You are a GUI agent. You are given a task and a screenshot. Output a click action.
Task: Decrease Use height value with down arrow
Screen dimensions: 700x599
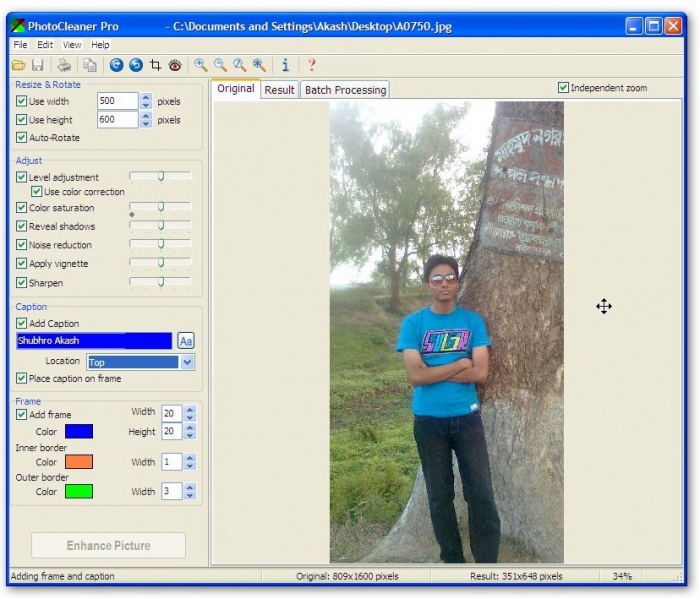pos(146,124)
